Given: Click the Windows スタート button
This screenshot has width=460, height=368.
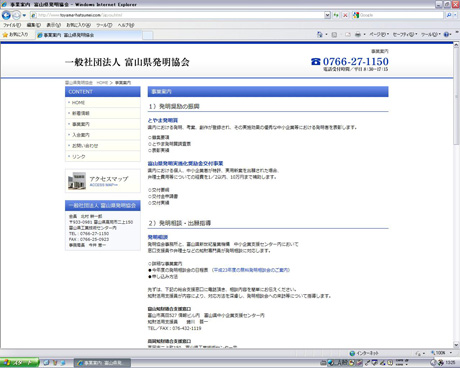Looking at the screenshot, I should pos(19,363).
